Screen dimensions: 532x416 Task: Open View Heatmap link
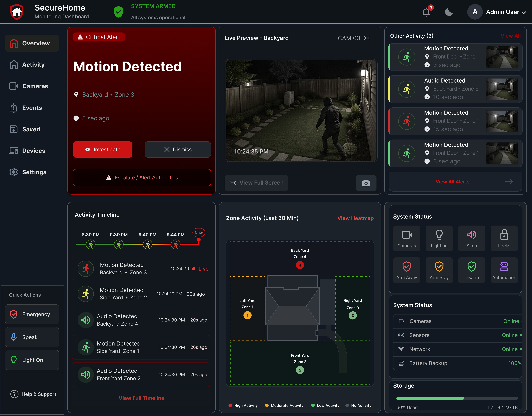pos(356,218)
